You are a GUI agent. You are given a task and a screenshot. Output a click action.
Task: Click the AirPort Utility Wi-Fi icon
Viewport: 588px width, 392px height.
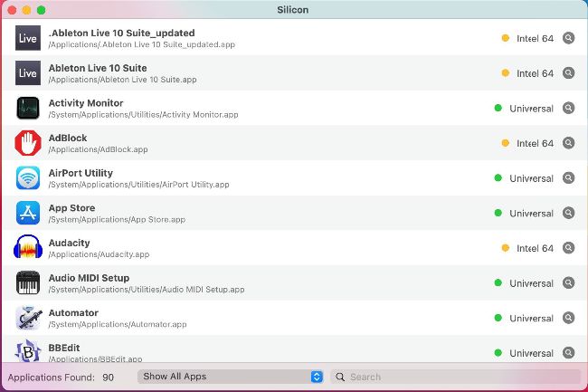click(28, 178)
